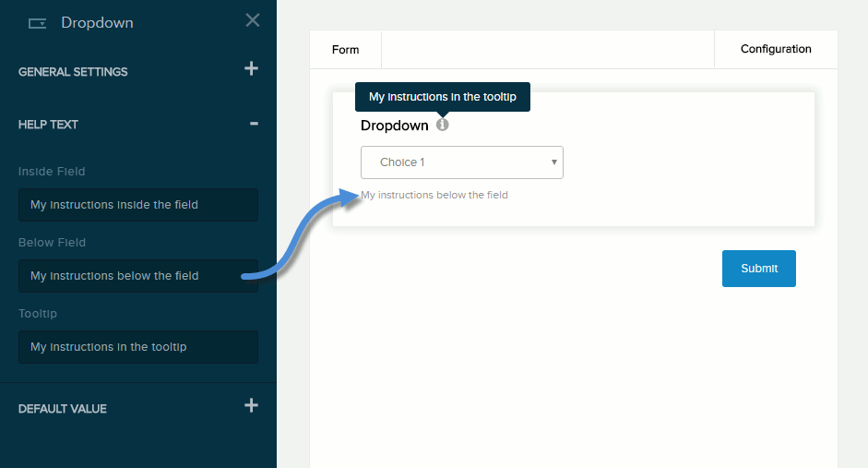Click the help text below the dropdown field
Viewport: 868px width, 468px height.
pyautogui.click(x=435, y=195)
